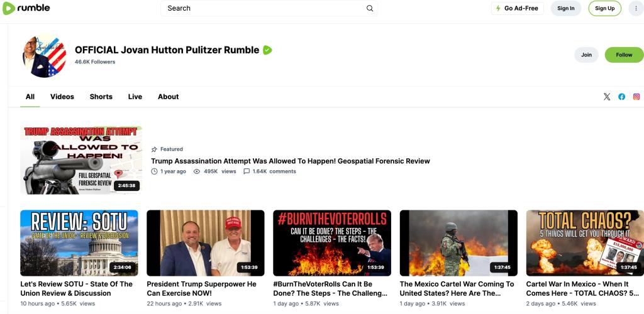Click the channel name heading
This screenshot has height=314, width=644.
click(167, 50)
